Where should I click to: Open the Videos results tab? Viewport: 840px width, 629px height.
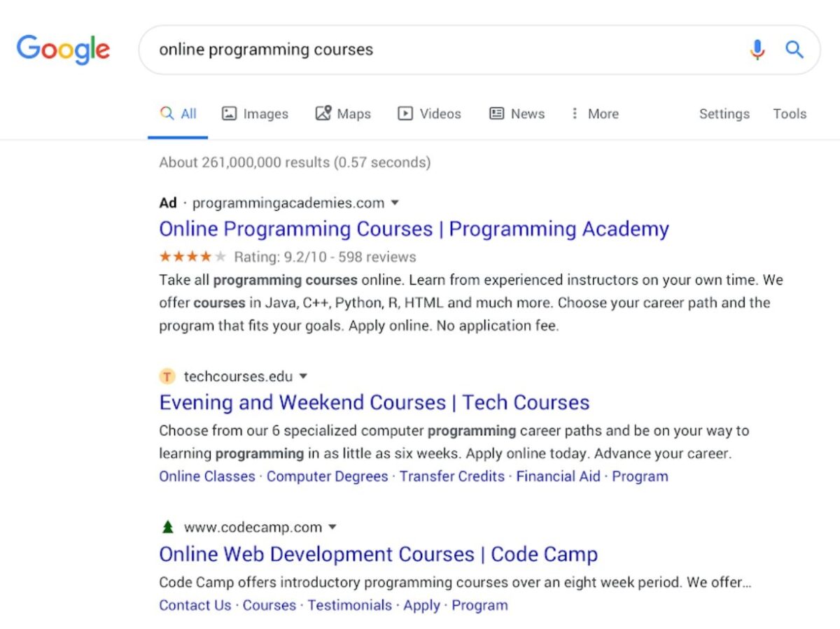(x=430, y=114)
